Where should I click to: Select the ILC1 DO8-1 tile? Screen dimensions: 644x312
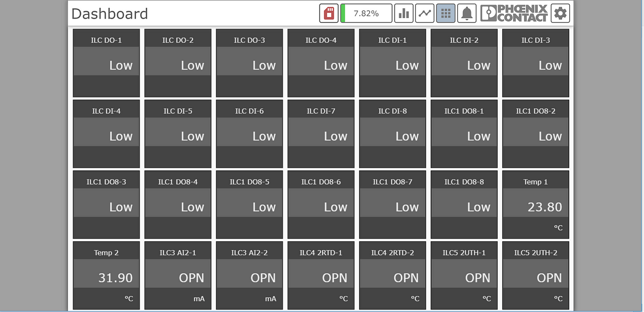click(464, 134)
